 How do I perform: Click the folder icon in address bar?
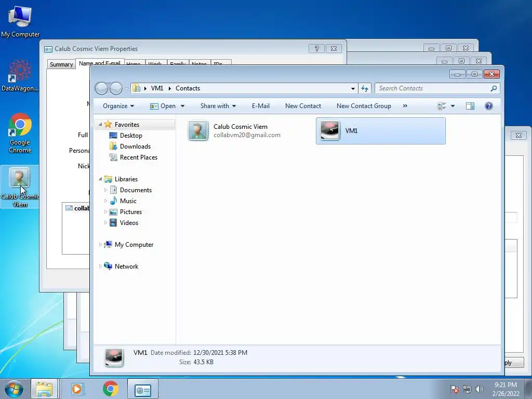[x=137, y=88]
